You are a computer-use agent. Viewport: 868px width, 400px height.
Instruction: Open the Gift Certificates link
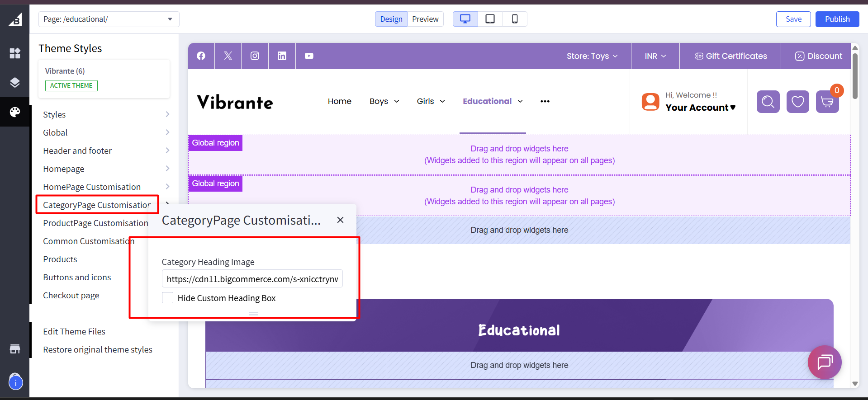(x=730, y=56)
